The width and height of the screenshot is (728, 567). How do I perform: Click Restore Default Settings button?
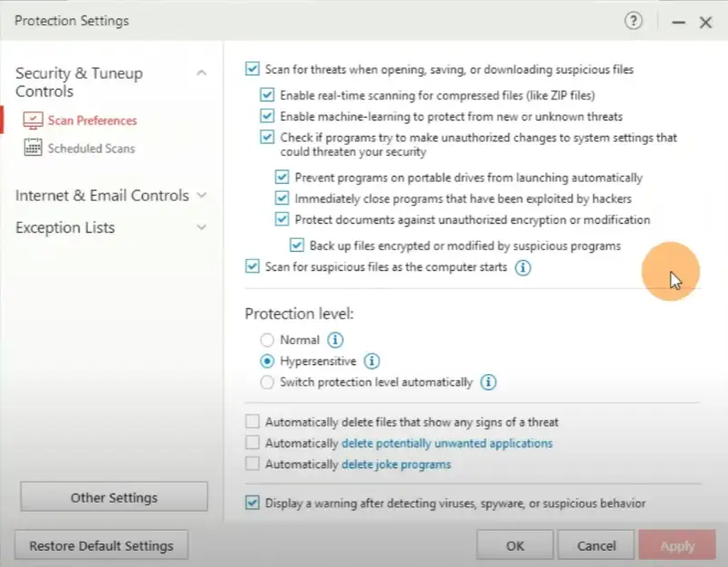[101, 546]
